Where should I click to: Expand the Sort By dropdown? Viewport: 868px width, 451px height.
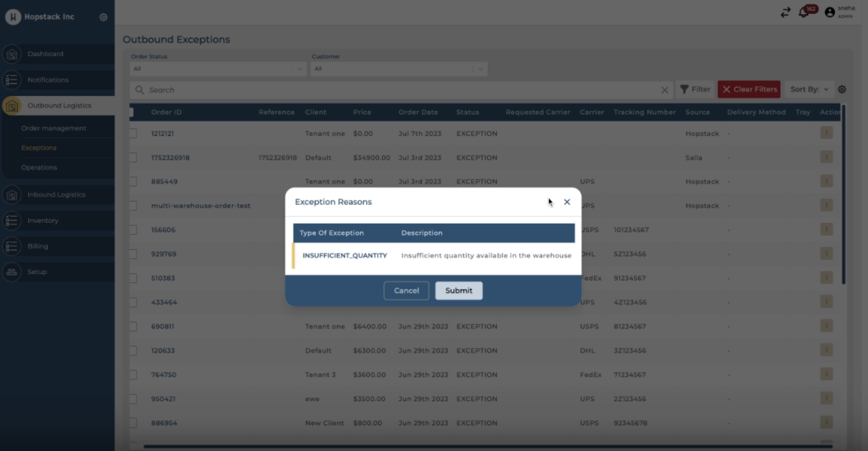809,89
